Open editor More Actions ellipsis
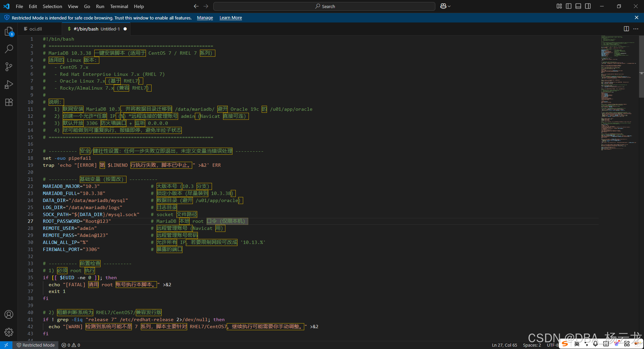Viewport: 644px width, 349px height. (x=636, y=29)
